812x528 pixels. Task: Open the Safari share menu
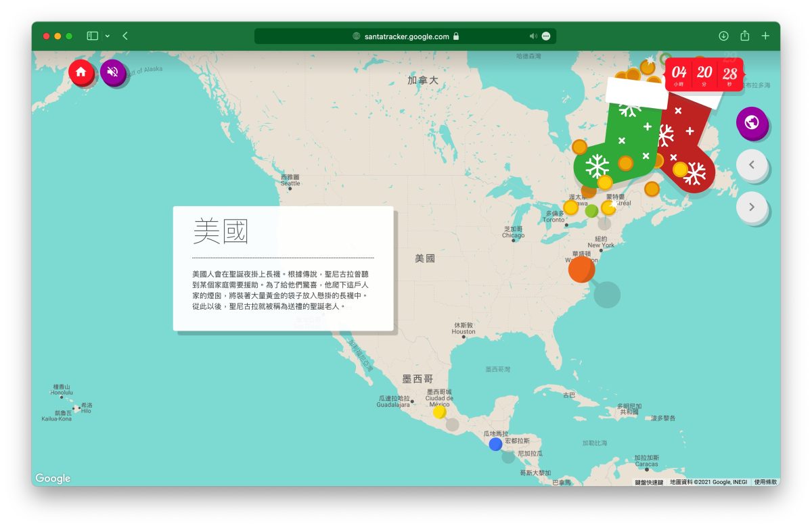pyautogui.click(x=745, y=35)
